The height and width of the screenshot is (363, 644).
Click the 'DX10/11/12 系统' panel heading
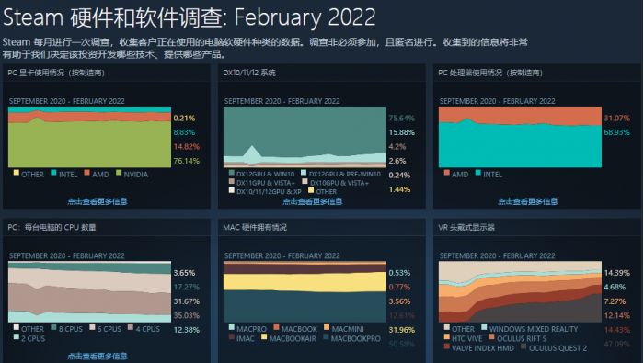[249, 73]
